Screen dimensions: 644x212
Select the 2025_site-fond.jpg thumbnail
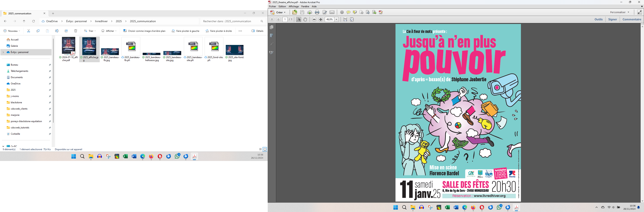[235, 50]
